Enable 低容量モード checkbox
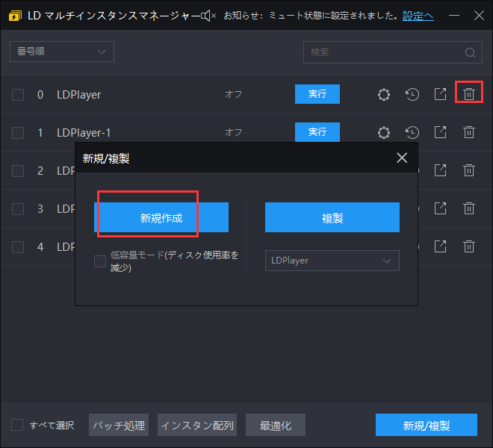This screenshot has height=448, width=493. tap(100, 261)
